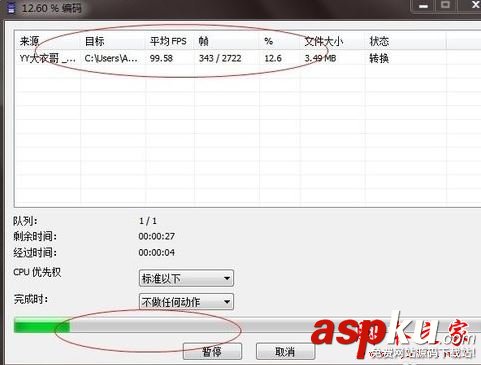Click the queue value 1 / 1

pyautogui.click(x=148, y=221)
